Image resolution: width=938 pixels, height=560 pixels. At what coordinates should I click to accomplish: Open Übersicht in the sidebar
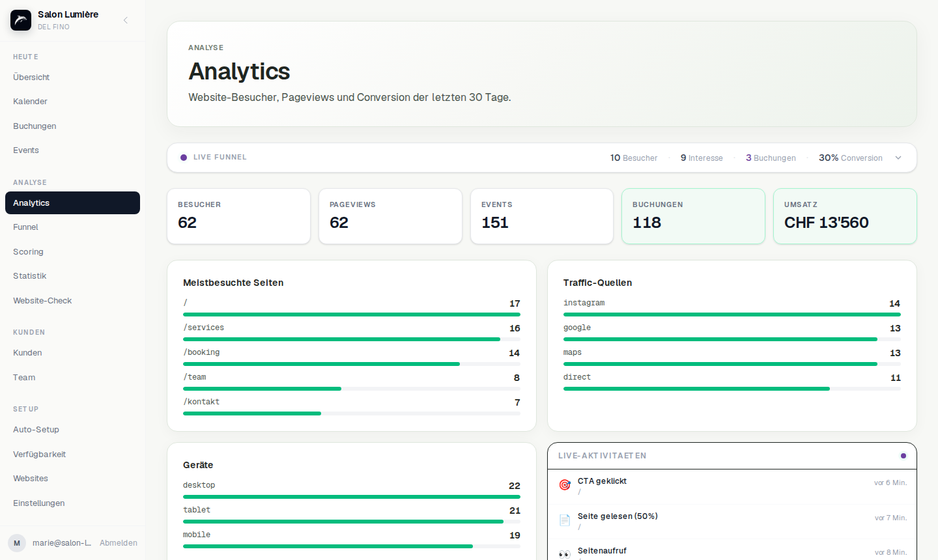(72, 77)
